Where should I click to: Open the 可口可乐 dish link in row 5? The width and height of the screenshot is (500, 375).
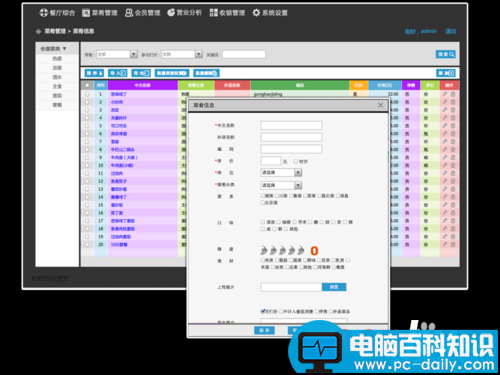coord(119,126)
